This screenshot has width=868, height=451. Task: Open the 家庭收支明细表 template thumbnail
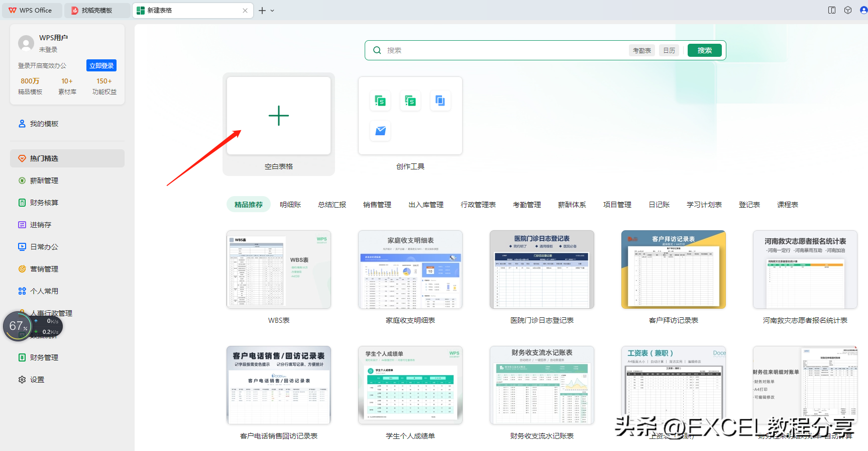(x=410, y=269)
